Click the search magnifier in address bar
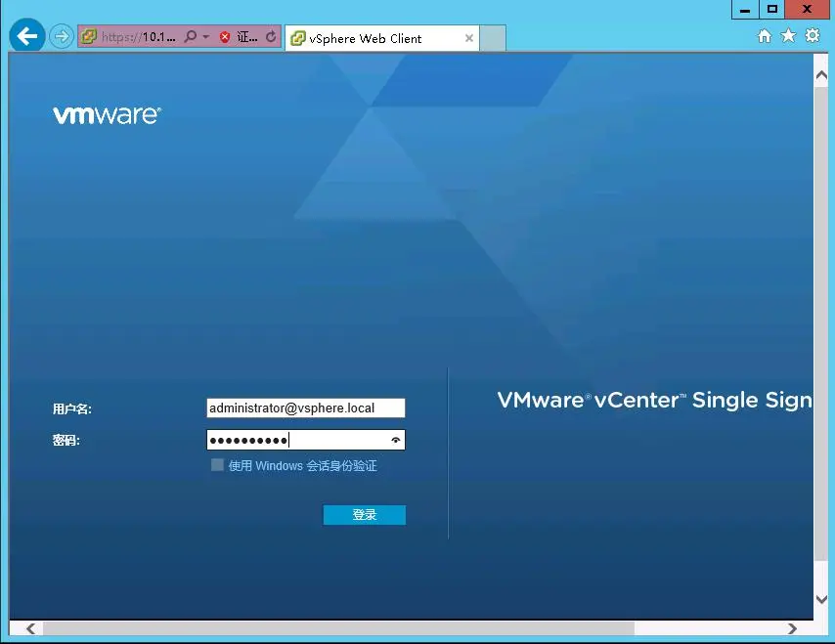Viewport: 835px width, 644px height. click(x=190, y=36)
